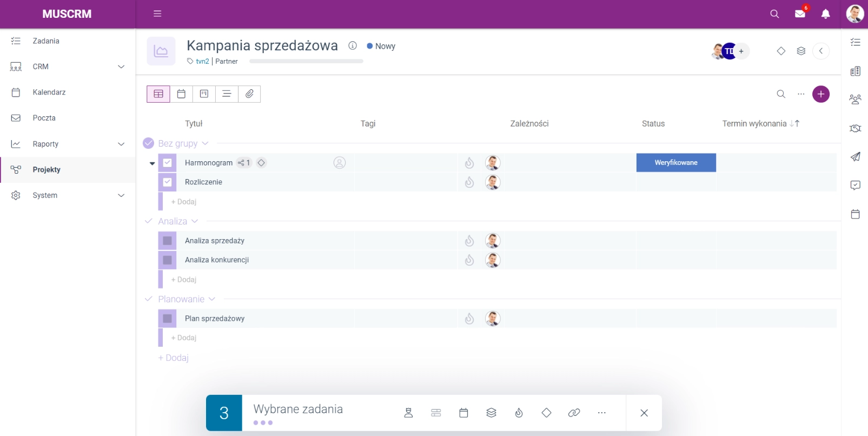Link selected tasks with chain icon
Image resolution: width=868 pixels, height=436 pixels.
click(574, 413)
